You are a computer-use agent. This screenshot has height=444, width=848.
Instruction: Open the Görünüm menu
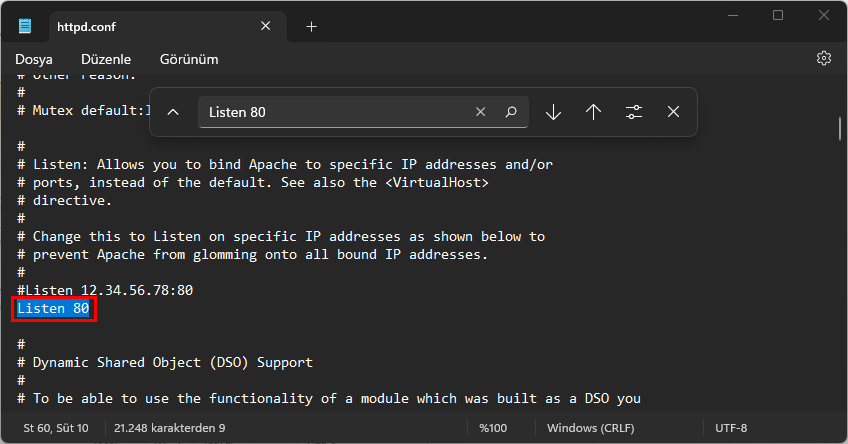(x=189, y=59)
